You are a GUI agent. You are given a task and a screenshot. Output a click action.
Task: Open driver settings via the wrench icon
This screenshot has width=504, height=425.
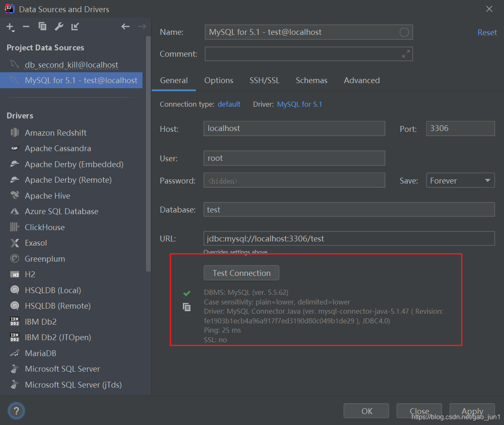click(59, 26)
